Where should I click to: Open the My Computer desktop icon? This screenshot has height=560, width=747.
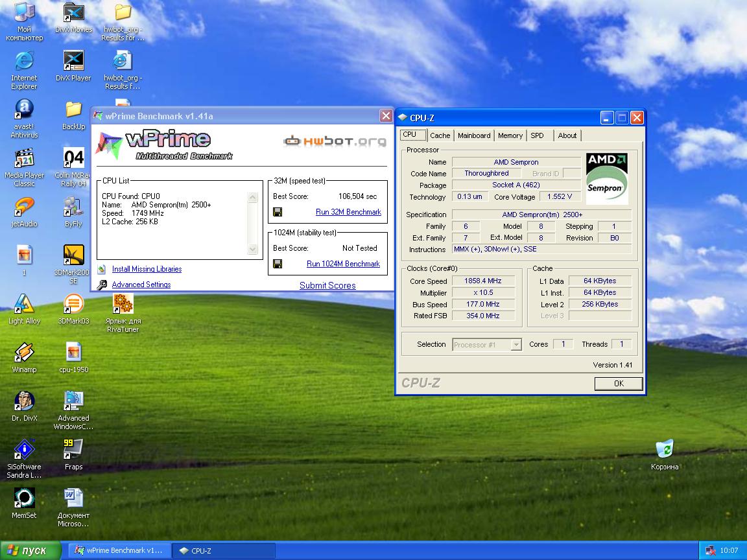tap(24, 21)
